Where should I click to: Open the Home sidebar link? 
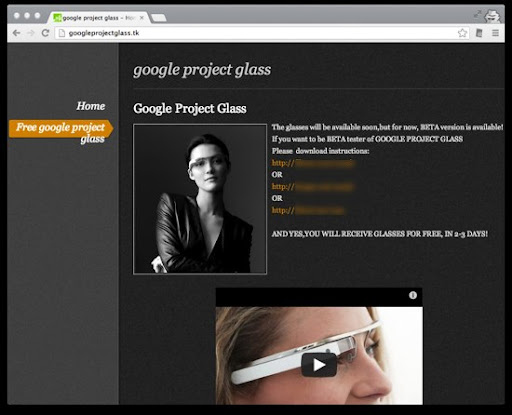(x=91, y=106)
